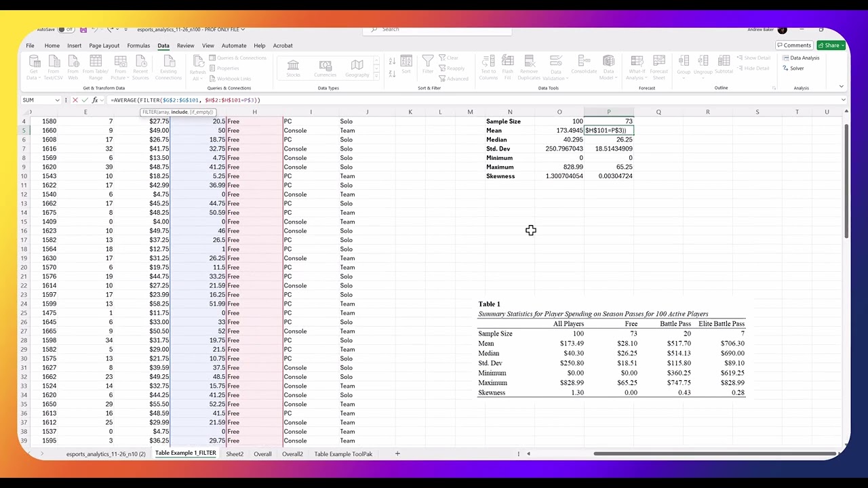Open the Formulas ribbon tab
The height and width of the screenshot is (488, 868).
pyautogui.click(x=138, y=45)
